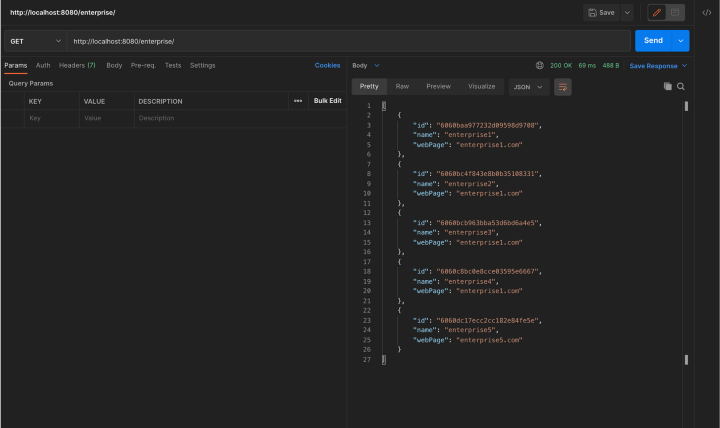Image resolution: width=720 pixels, height=428 pixels.
Task: Click the id value "6060baa977232d09598d9708"
Action: pos(487,125)
